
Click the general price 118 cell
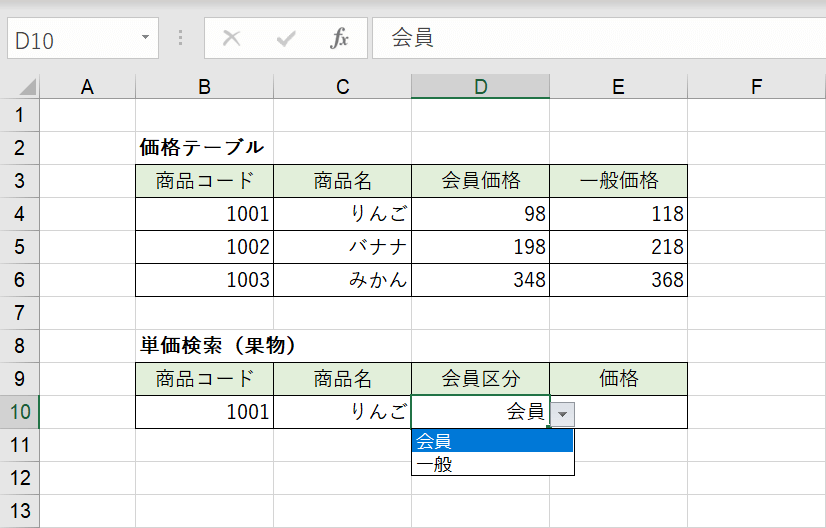click(618, 214)
